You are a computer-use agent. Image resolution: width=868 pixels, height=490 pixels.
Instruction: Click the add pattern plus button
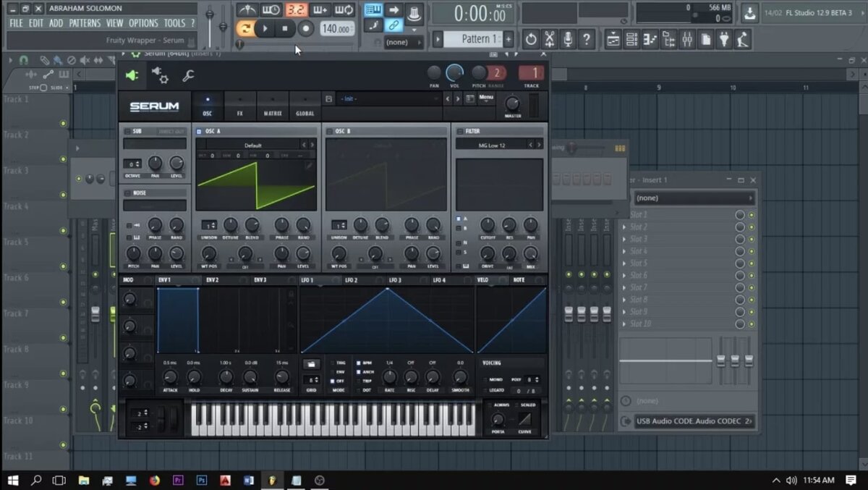[x=509, y=39]
